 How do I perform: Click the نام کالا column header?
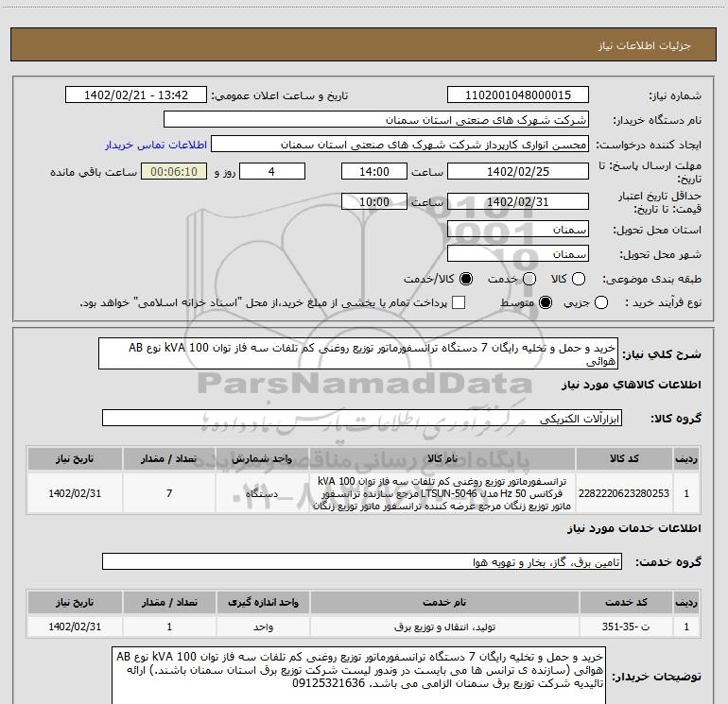(x=442, y=458)
